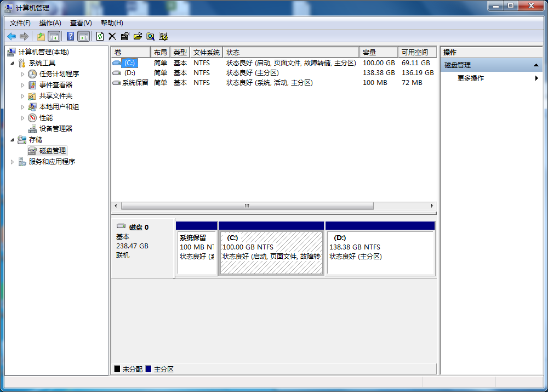
Task: Sort by the 类型 column header
Action: tap(180, 53)
